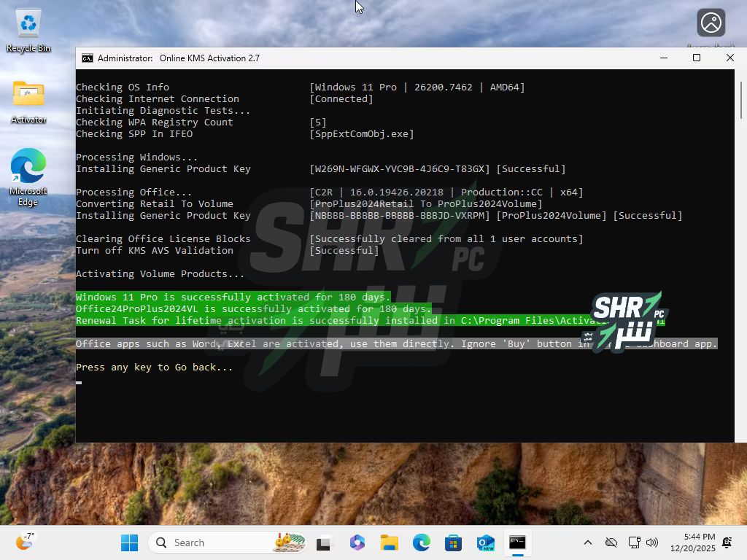747x560 pixels.
Task: Click the Windows product key W269N-WFGWX text
Action: [x=400, y=169]
